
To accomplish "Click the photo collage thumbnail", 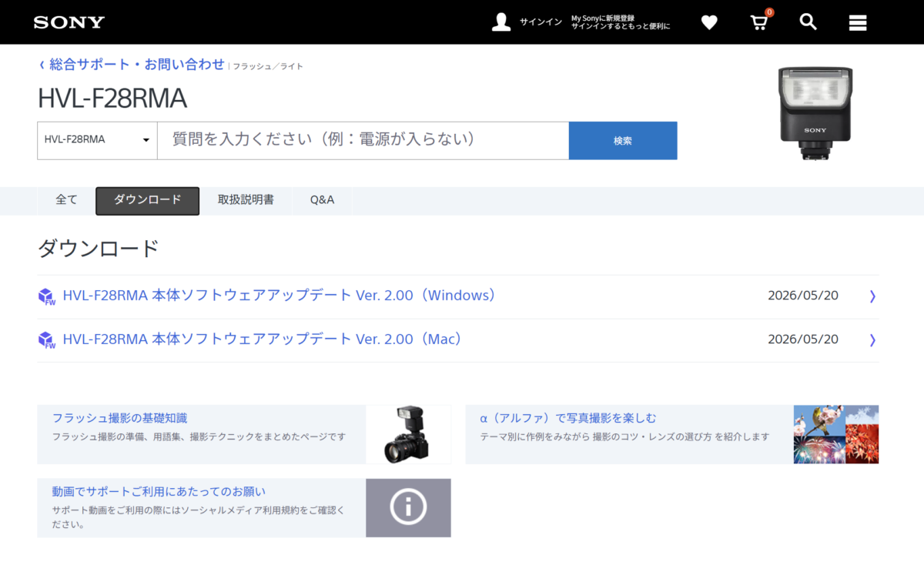I will click(836, 435).
